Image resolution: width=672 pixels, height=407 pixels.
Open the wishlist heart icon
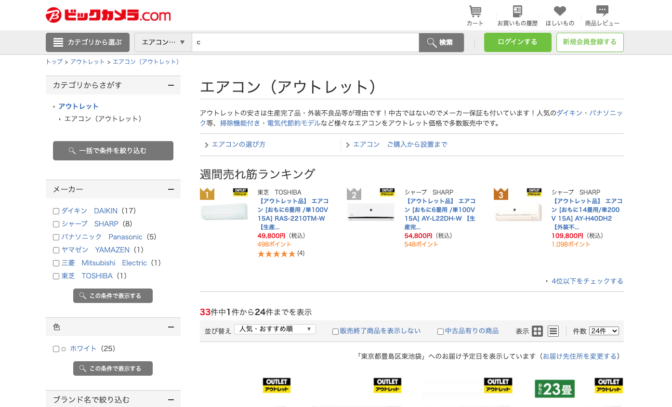560,11
